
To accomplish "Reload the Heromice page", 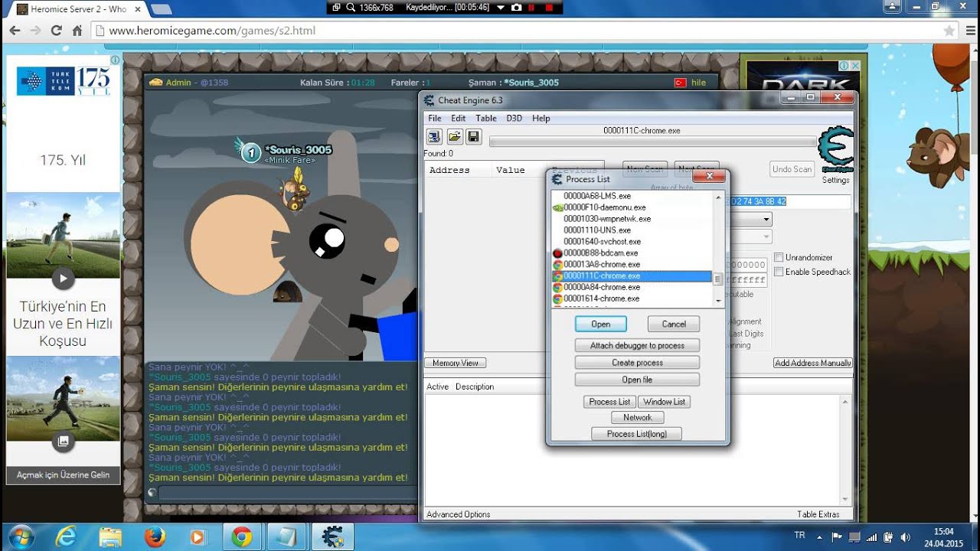I will 56,31.
